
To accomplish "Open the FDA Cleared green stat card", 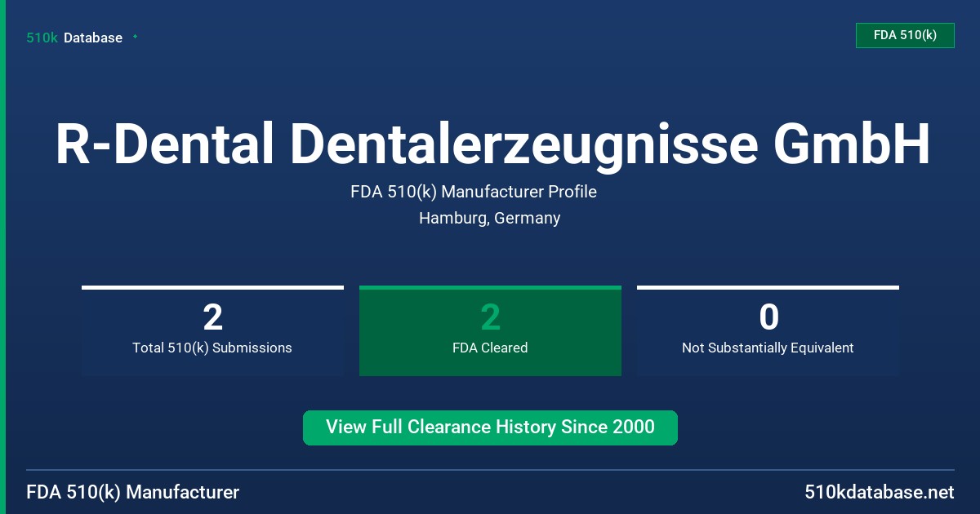I will 490,331.
